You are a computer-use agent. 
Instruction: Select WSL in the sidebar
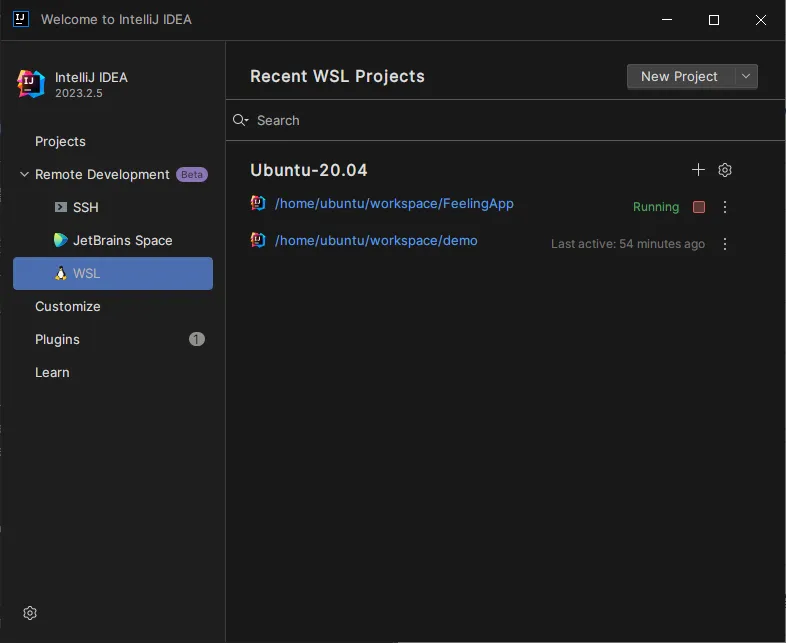113,274
